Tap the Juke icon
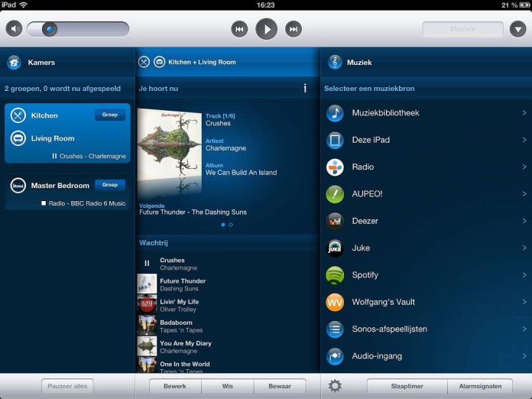Screen dimensions: 532x399 (x=335, y=248)
